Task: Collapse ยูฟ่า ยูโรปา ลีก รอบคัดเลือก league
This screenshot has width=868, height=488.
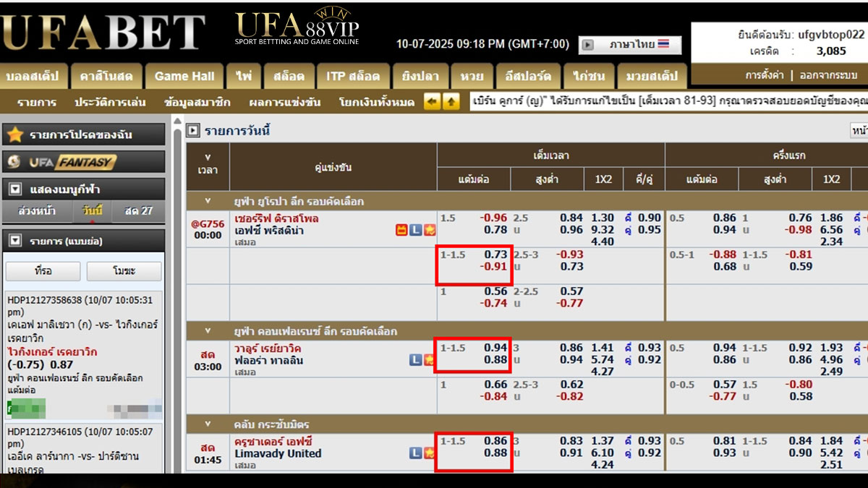Action: [208, 201]
